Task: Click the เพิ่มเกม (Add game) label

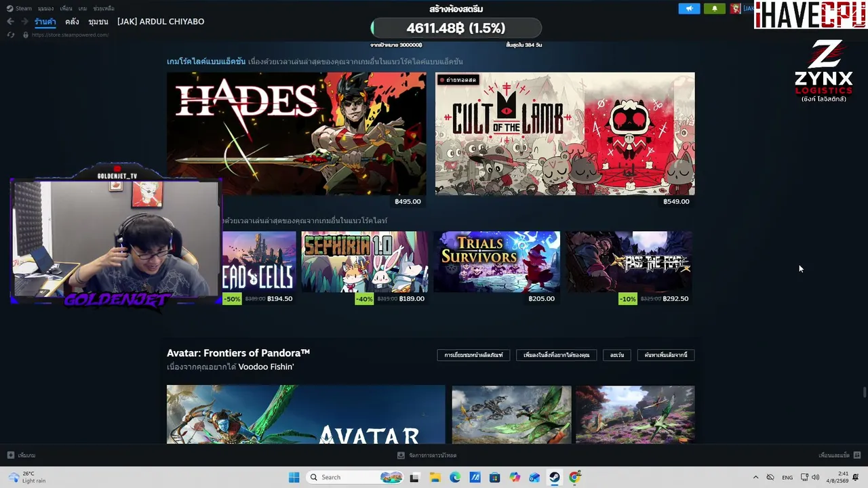Action: click(27, 455)
